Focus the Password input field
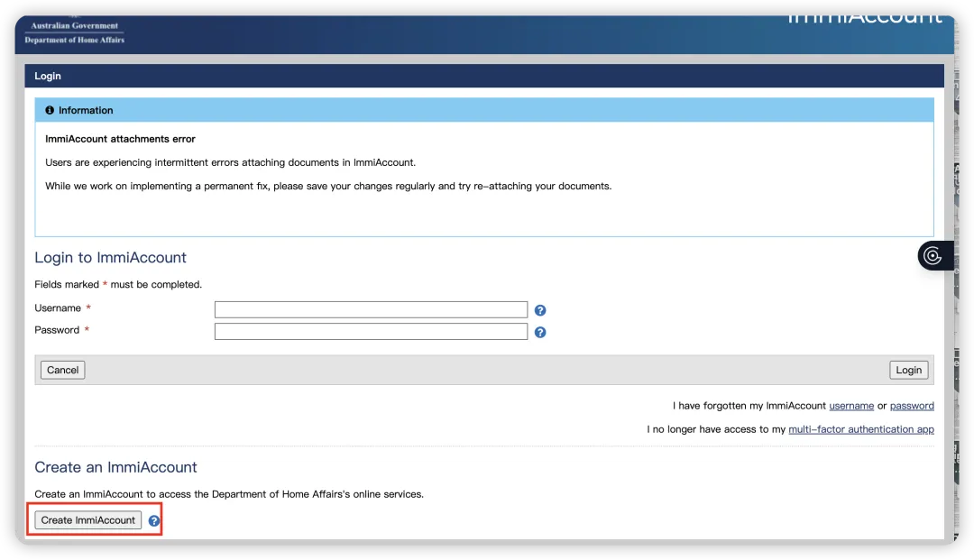 pyautogui.click(x=371, y=332)
